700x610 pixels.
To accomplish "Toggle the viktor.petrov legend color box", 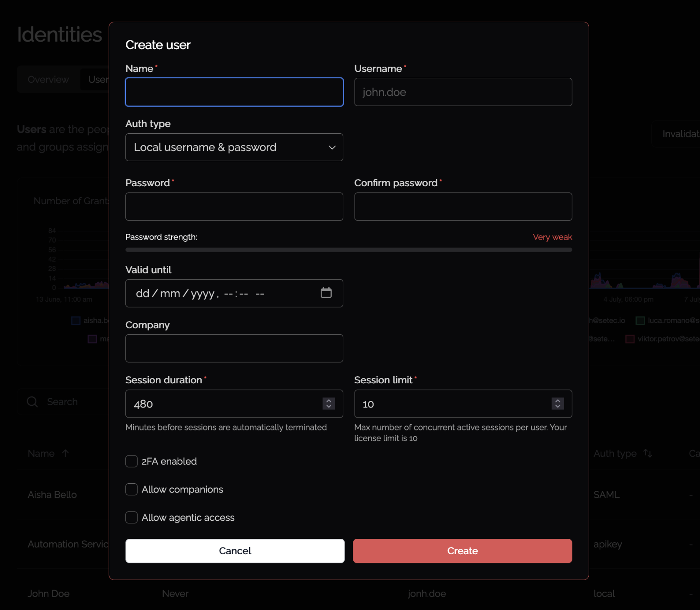I will (x=630, y=339).
